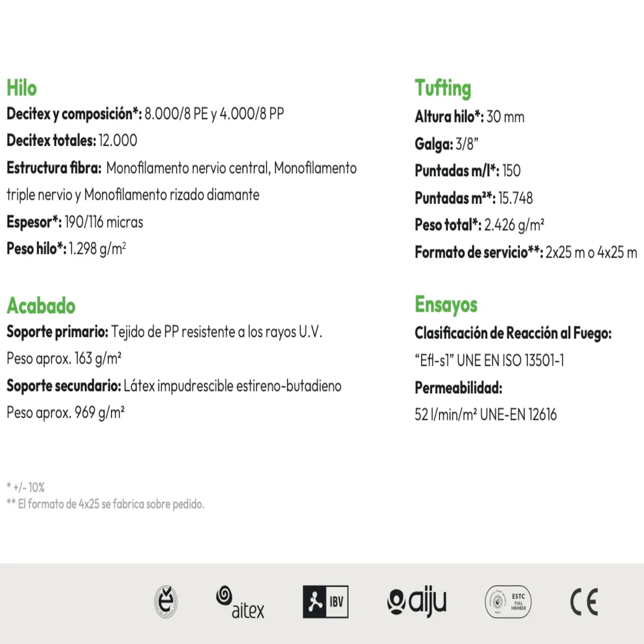Click the ESTC Full Member badge
This screenshot has width=644, height=644.
pyautogui.click(x=507, y=602)
